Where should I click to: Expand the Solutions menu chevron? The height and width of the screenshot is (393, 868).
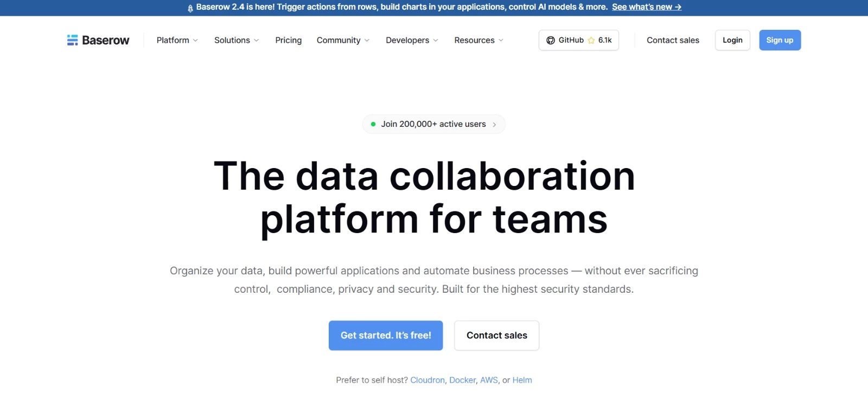257,41
